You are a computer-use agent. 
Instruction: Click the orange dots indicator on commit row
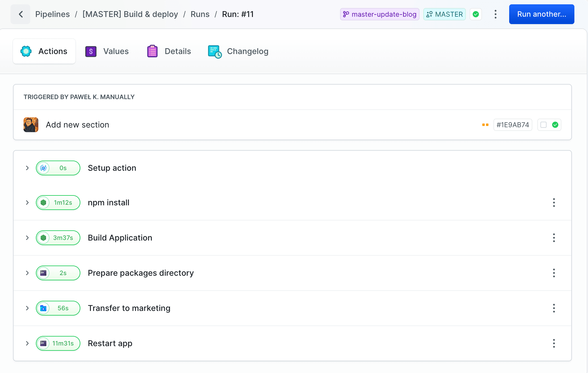pyautogui.click(x=485, y=125)
